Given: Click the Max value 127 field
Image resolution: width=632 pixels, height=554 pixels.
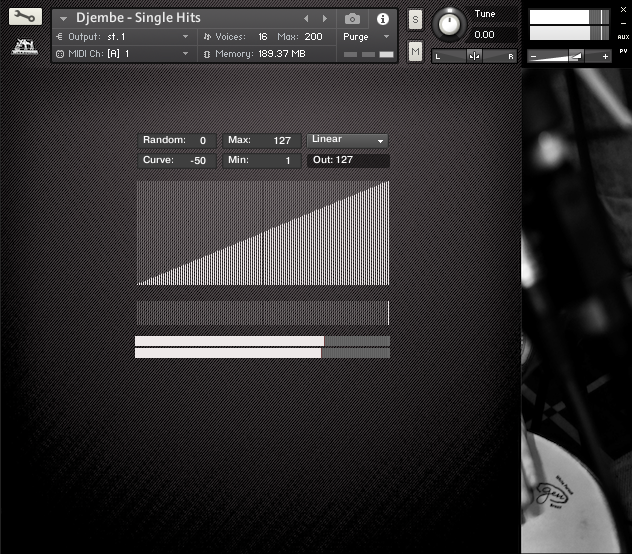Looking at the screenshot, I should (262, 140).
